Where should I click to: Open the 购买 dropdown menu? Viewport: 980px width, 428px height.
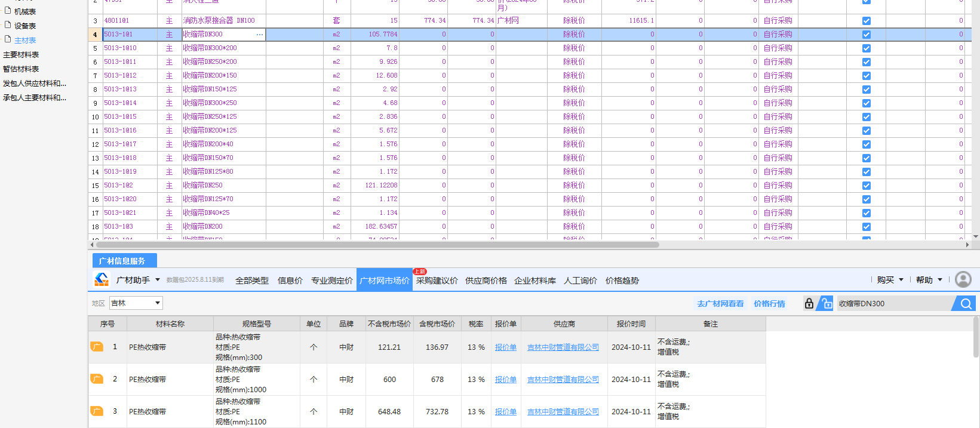tap(890, 280)
